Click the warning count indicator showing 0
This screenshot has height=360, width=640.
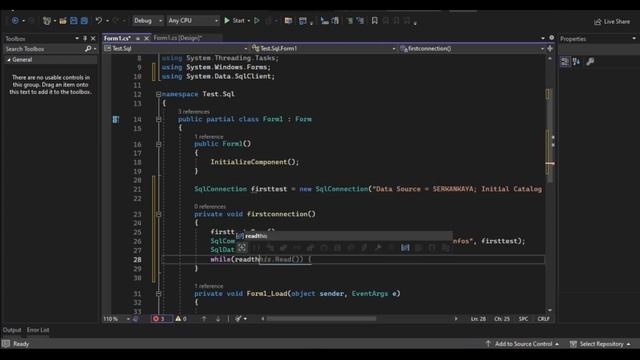tap(181, 319)
